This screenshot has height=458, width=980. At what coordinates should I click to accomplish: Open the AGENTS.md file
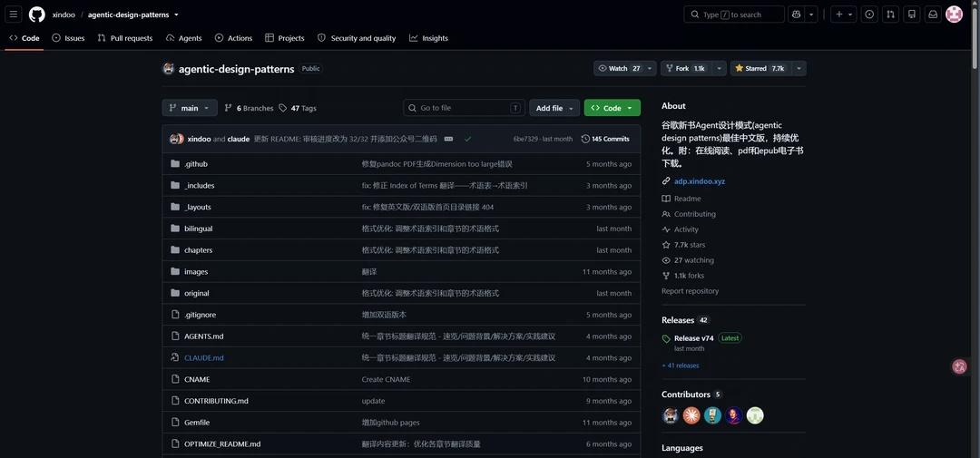[x=204, y=336]
